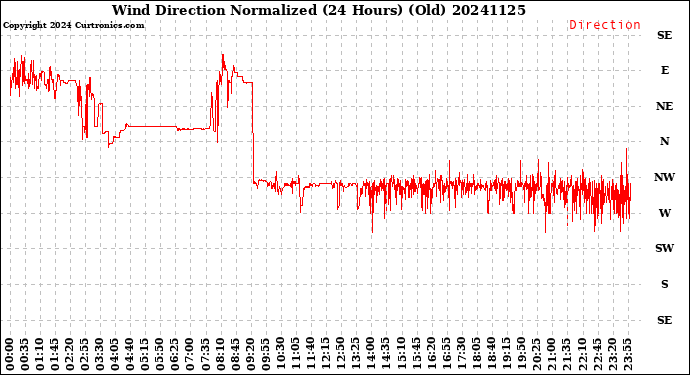
Task: Click the '01:10' time axis label
Action: (40, 354)
